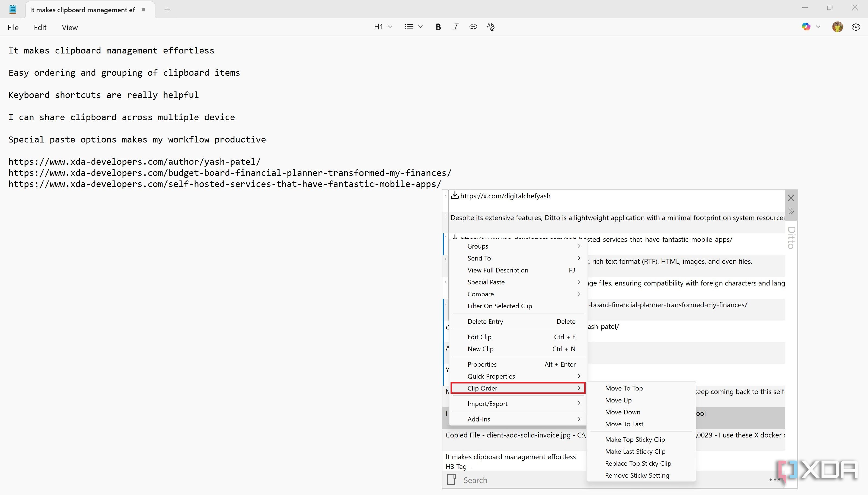Open the Add-Ins submenu
Screen dimensions: 868x495
click(518, 419)
